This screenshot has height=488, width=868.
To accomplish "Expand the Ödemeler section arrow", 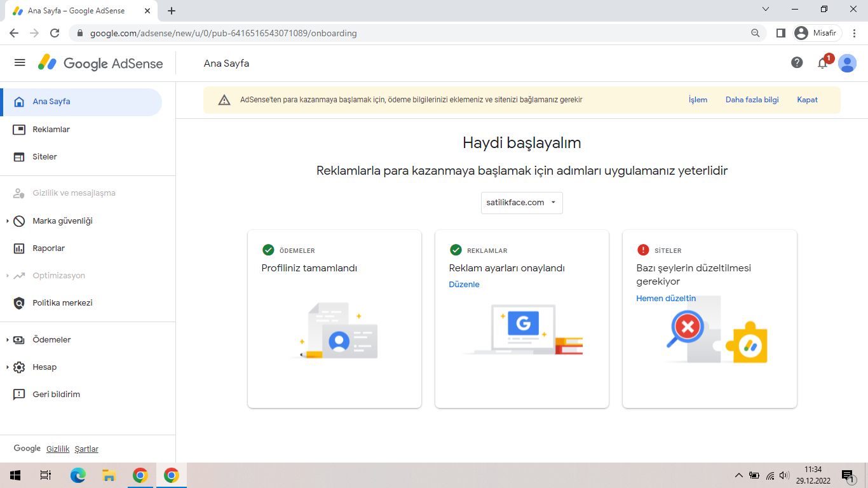I will click(x=8, y=340).
